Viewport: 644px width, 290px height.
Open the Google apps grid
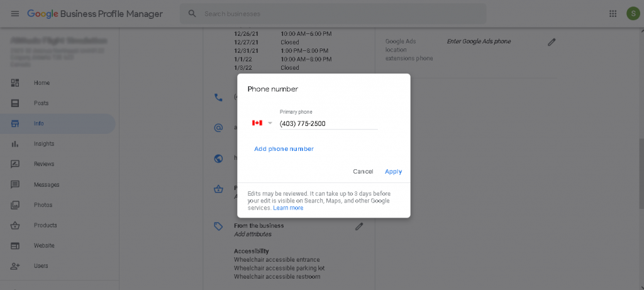tap(613, 14)
